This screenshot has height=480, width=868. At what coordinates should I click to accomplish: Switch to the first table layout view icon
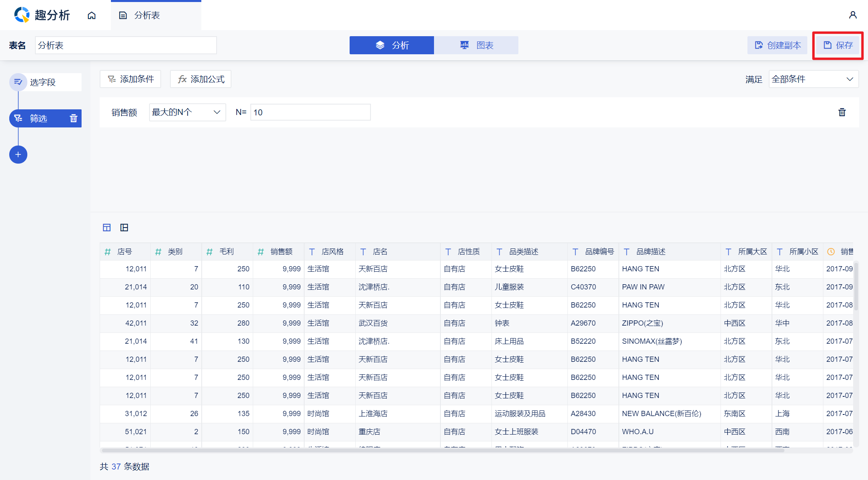106,228
